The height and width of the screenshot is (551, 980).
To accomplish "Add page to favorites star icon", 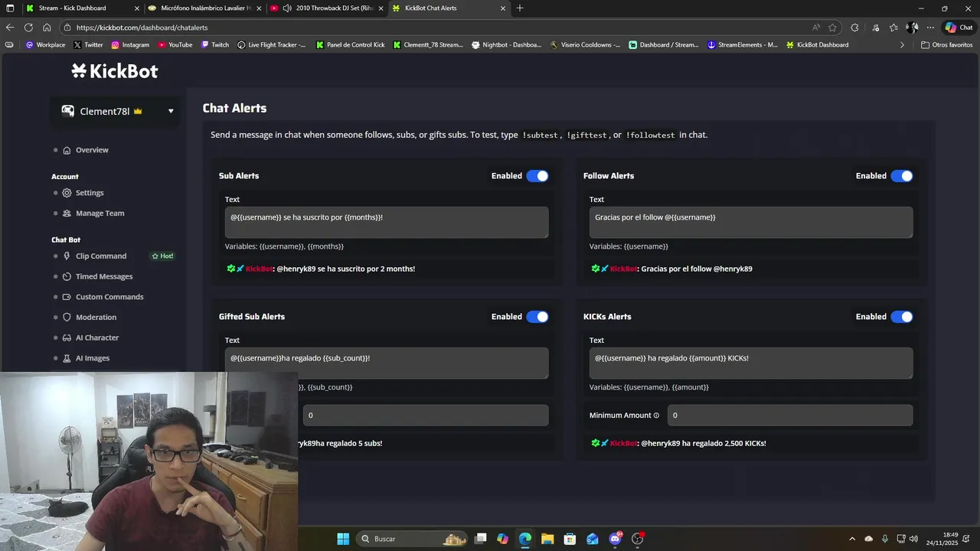I will [832, 28].
